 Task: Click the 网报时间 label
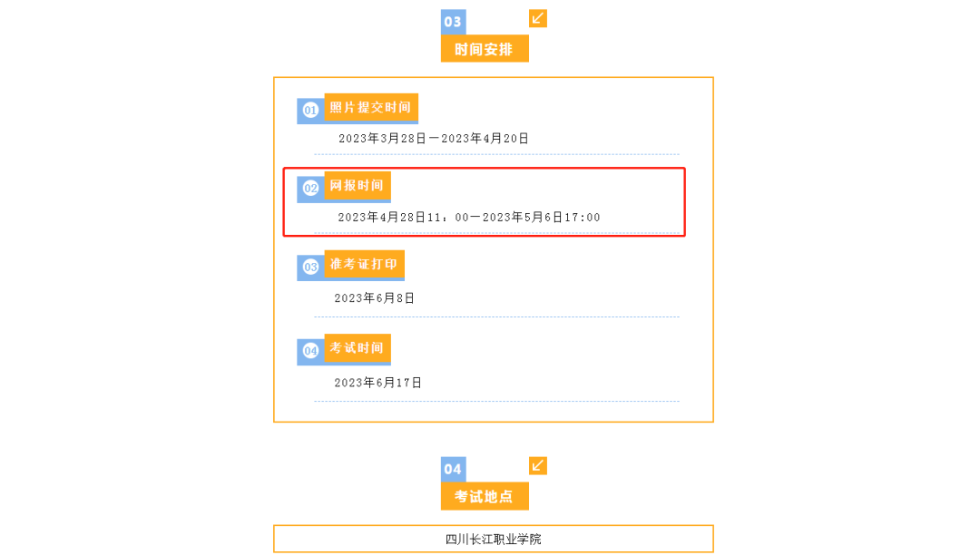(357, 185)
